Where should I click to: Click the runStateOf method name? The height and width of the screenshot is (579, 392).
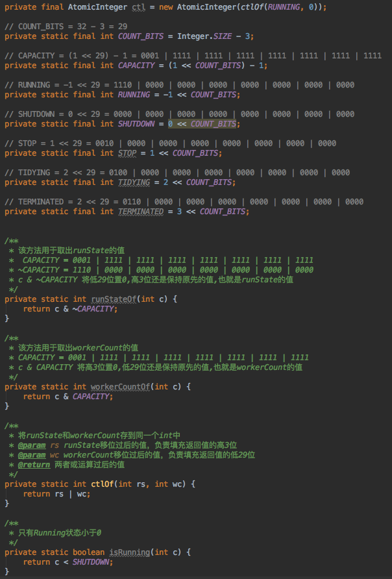[x=114, y=299]
